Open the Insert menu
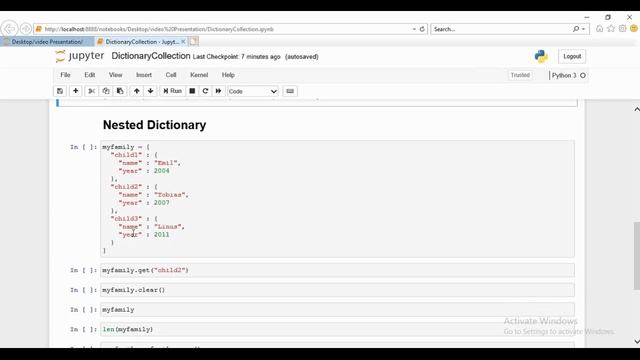Image resolution: width=640 pixels, height=360 pixels. pyautogui.click(x=144, y=75)
